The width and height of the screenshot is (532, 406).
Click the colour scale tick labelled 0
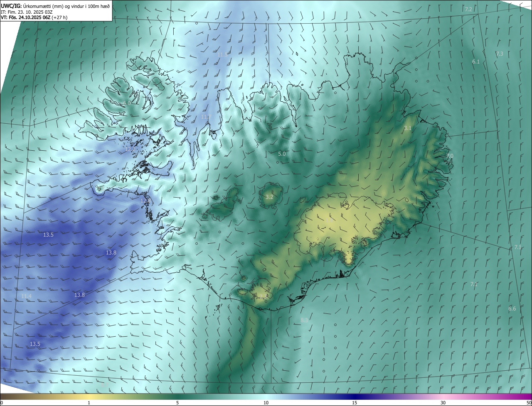[1, 403]
